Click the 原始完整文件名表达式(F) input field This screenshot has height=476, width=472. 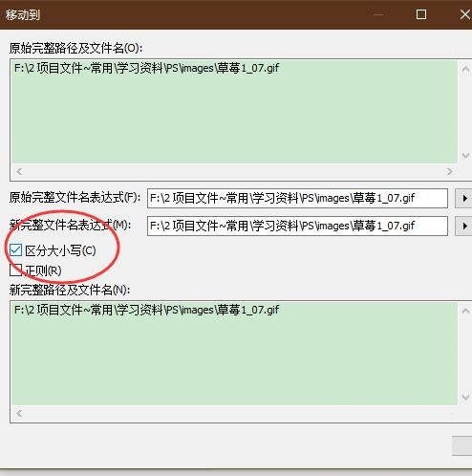[x=297, y=198]
